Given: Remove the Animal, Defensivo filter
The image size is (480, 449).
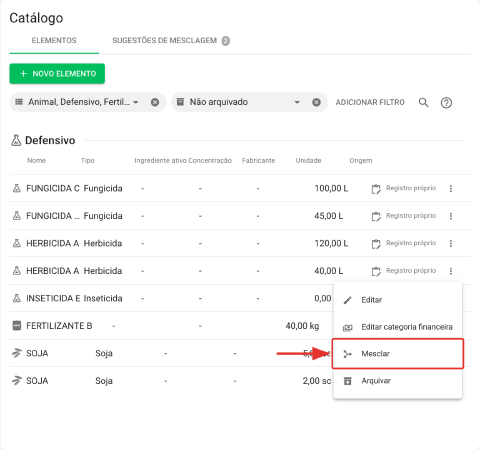Looking at the screenshot, I should pyautogui.click(x=155, y=102).
